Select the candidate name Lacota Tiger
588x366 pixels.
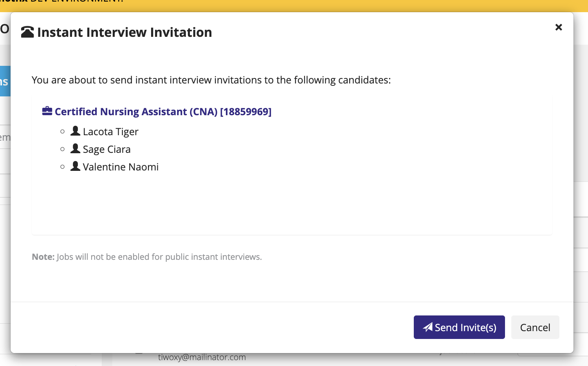(110, 132)
